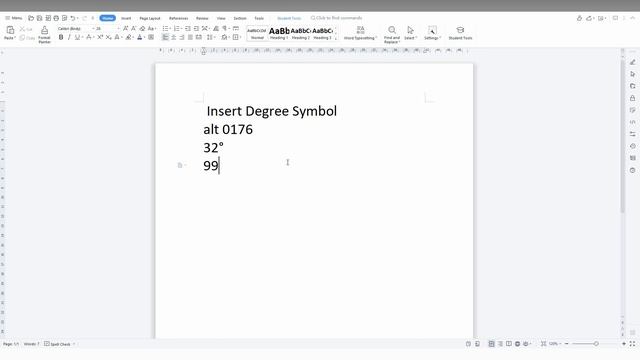
Task: Select the Heading 1 style
Action: pos(279,33)
